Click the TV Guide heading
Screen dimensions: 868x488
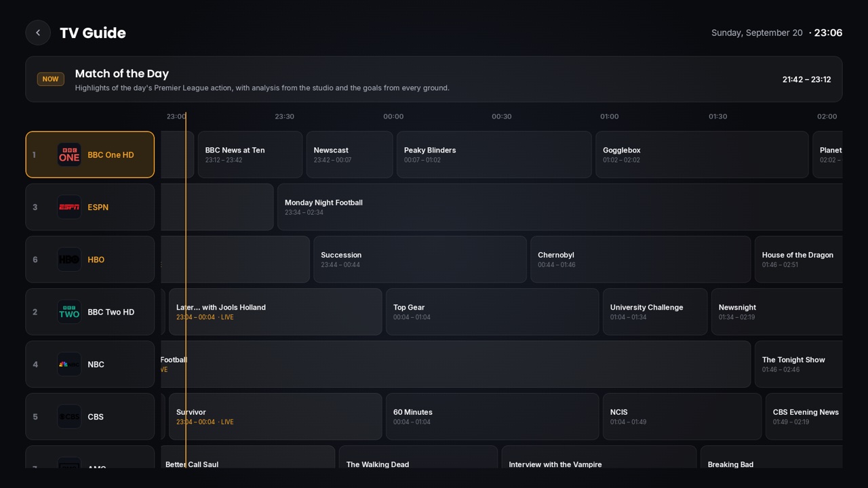pos(93,33)
